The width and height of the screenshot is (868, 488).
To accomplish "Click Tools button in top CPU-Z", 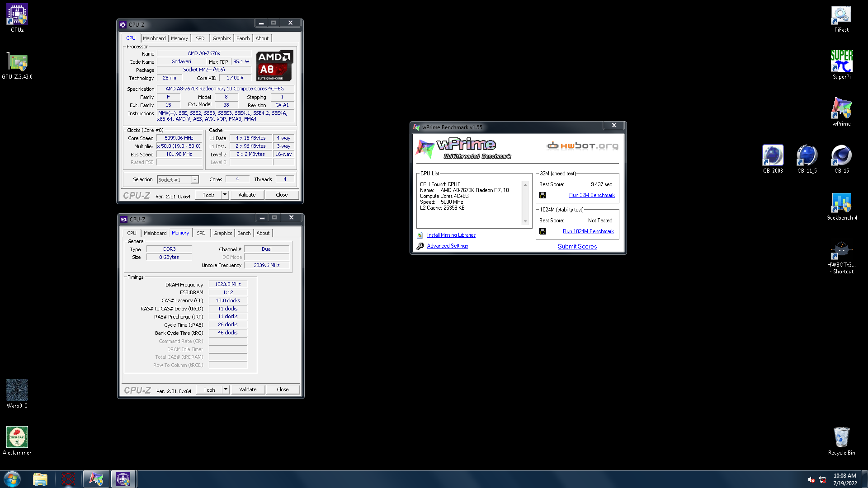I will (x=208, y=195).
